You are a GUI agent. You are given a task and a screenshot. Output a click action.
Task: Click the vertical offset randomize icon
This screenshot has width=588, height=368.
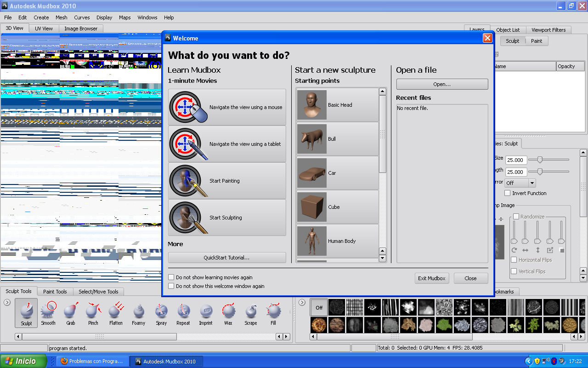pyautogui.click(x=537, y=250)
